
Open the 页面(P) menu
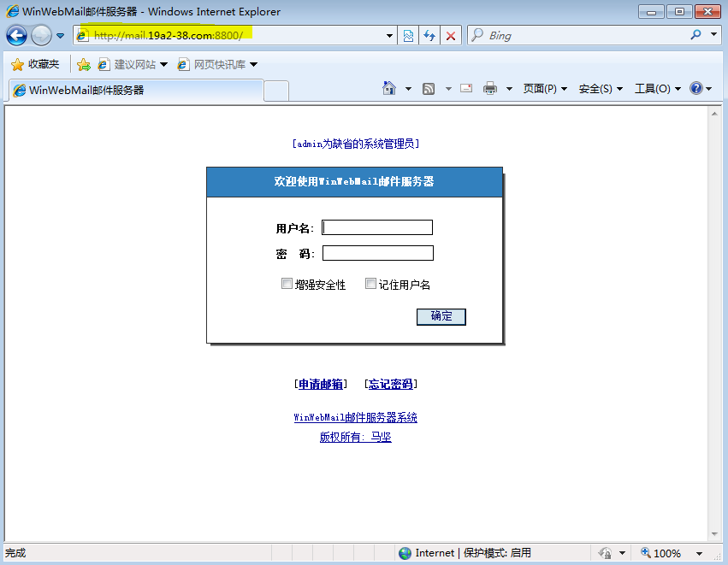(545, 89)
